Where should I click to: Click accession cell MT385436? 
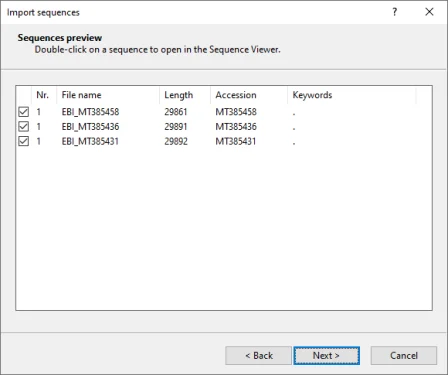pyautogui.click(x=236, y=126)
